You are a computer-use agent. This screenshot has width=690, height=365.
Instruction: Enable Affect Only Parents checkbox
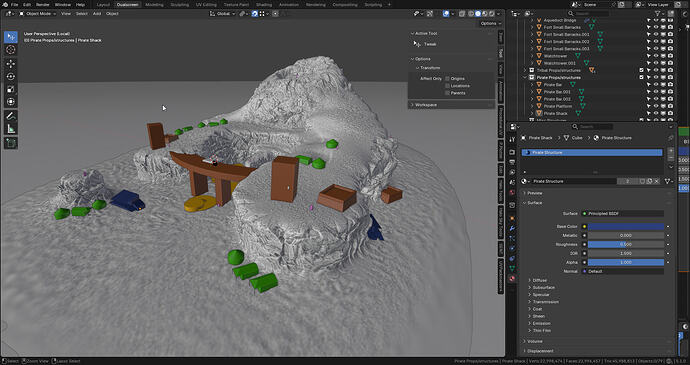pyautogui.click(x=447, y=93)
